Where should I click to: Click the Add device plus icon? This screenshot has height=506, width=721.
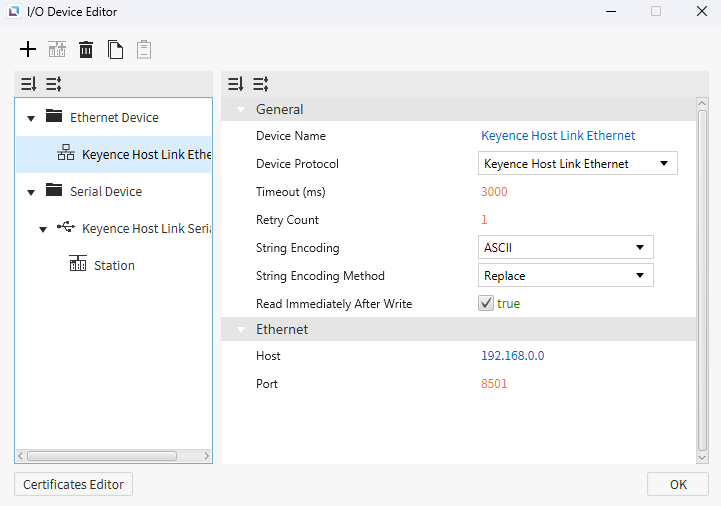point(28,49)
